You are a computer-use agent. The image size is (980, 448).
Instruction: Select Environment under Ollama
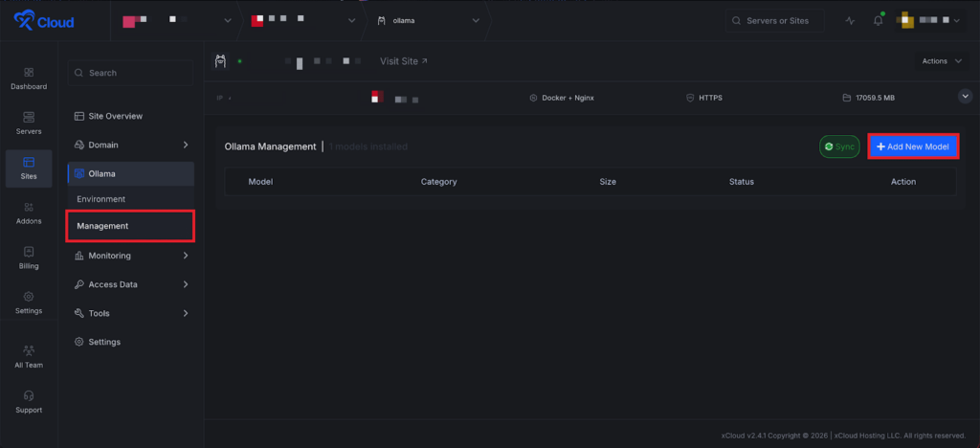coord(101,199)
